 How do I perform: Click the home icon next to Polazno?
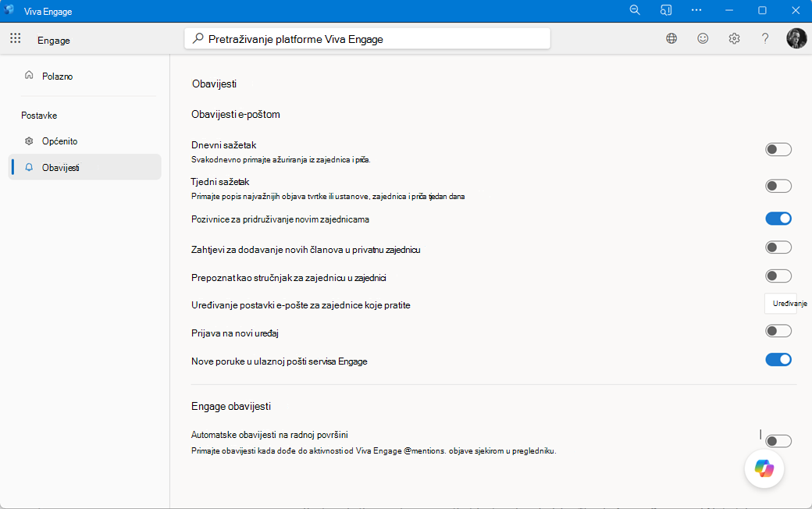pos(29,76)
